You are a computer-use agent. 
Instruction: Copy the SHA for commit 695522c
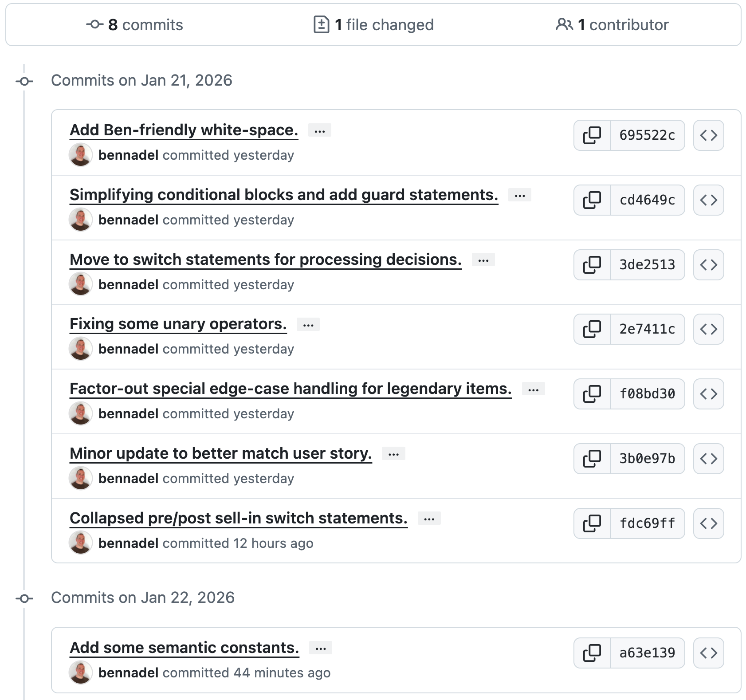tap(591, 135)
